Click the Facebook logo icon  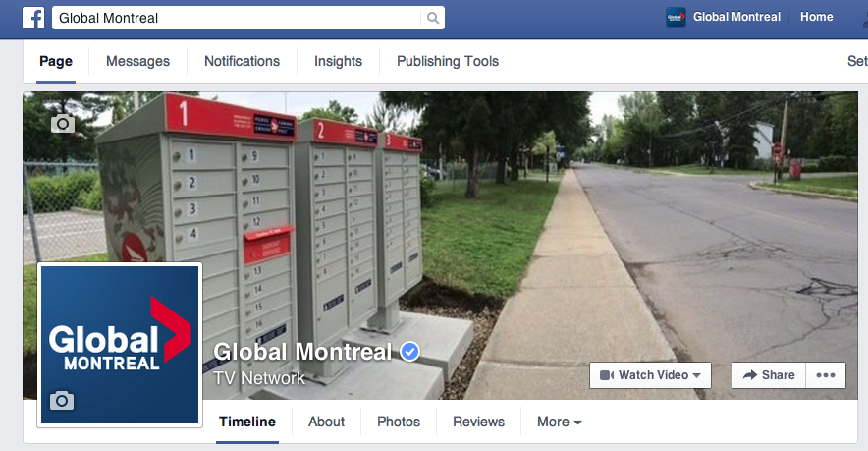tap(33, 18)
